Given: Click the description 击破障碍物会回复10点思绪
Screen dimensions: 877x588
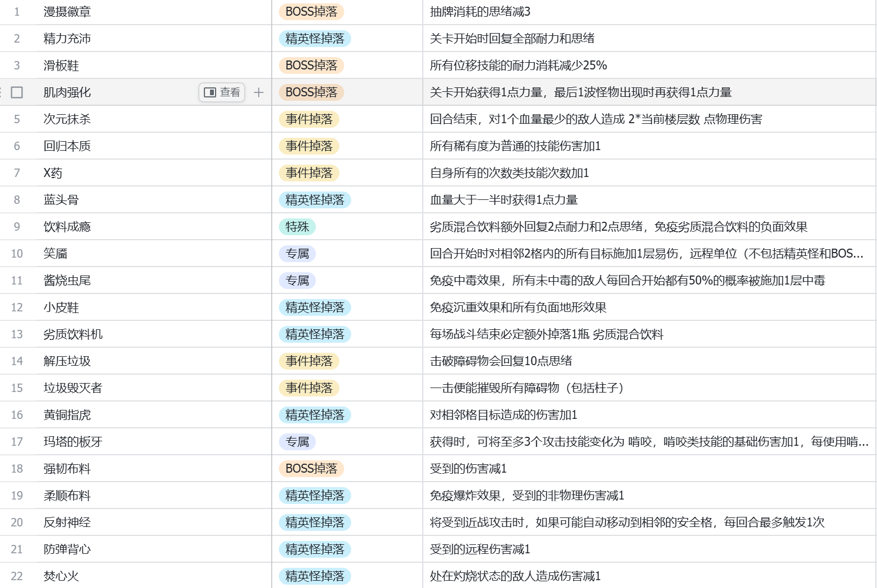Looking at the screenshot, I should (501, 361).
